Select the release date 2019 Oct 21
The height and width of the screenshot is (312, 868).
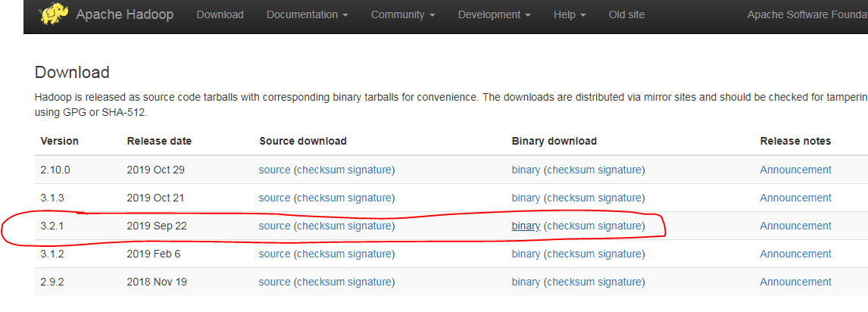click(155, 198)
